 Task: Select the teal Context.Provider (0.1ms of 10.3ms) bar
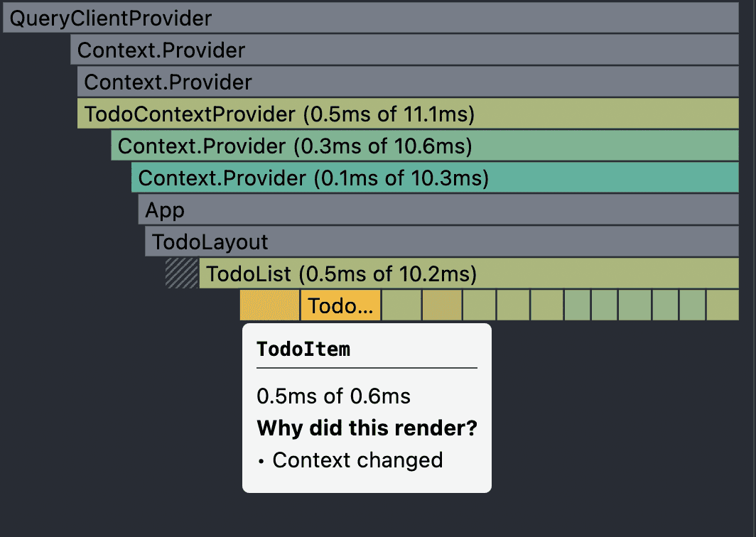click(x=435, y=178)
